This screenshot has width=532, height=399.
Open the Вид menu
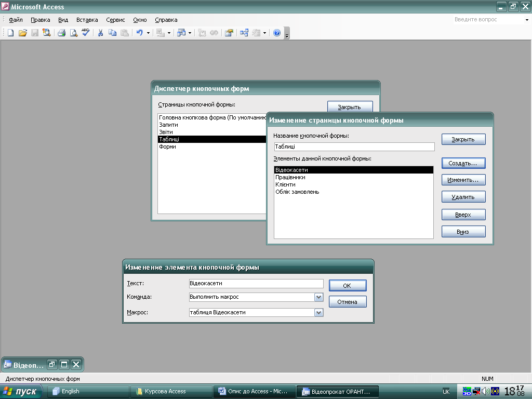coord(63,20)
